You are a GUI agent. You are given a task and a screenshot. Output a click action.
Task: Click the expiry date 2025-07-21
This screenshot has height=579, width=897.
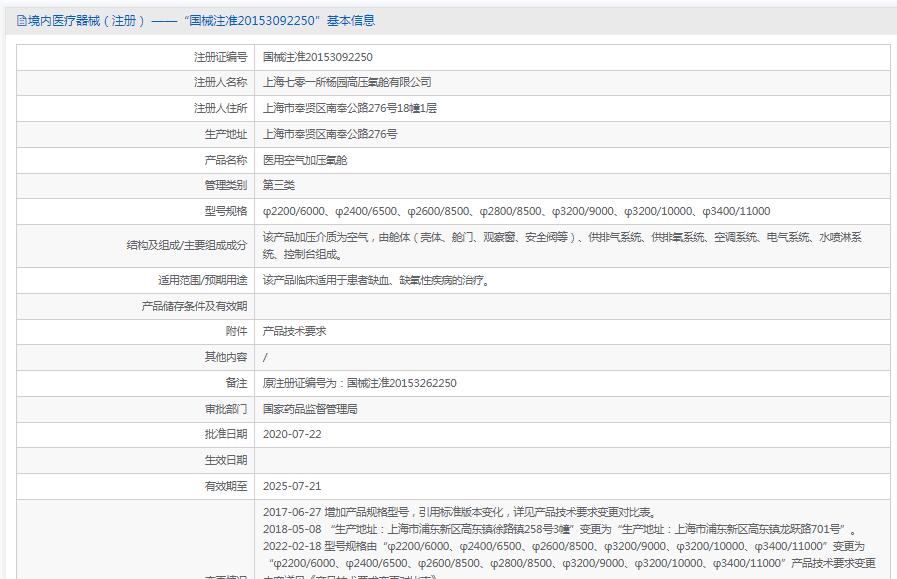click(x=292, y=486)
